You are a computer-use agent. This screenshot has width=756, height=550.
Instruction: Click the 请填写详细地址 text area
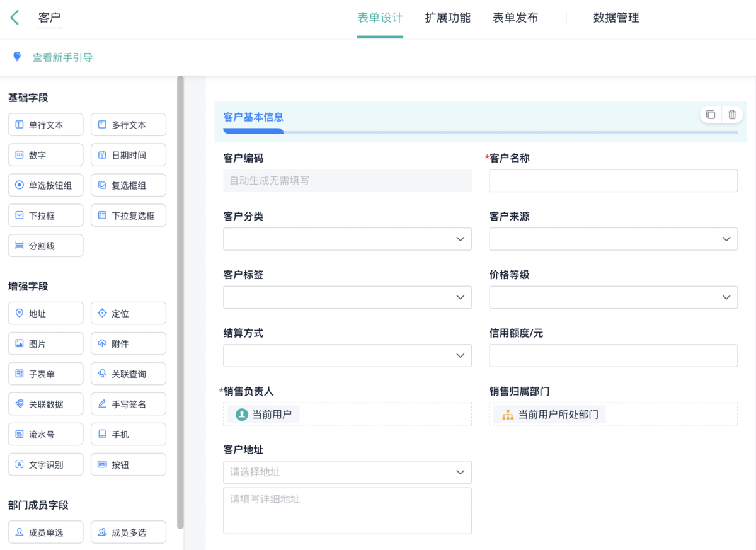pyautogui.click(x=347, y=510)
